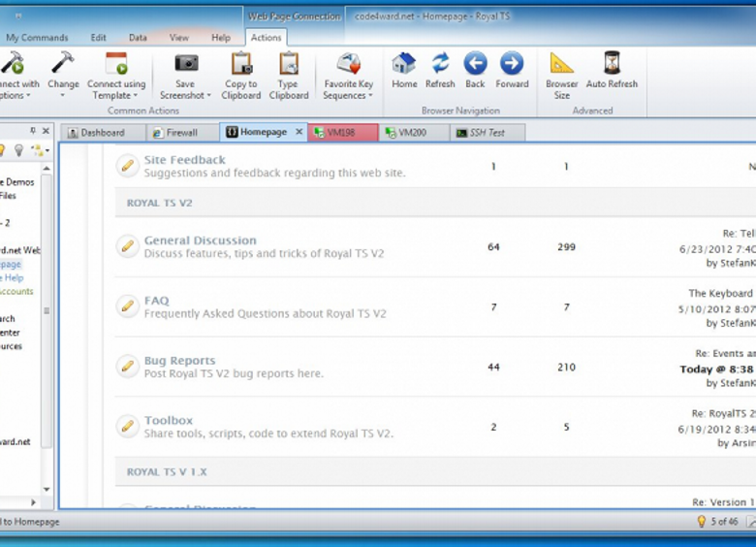The height and width of the screenshot is (547, 756).
Task: Switch to the Firewall tab
Action: [x=182, y=133]
